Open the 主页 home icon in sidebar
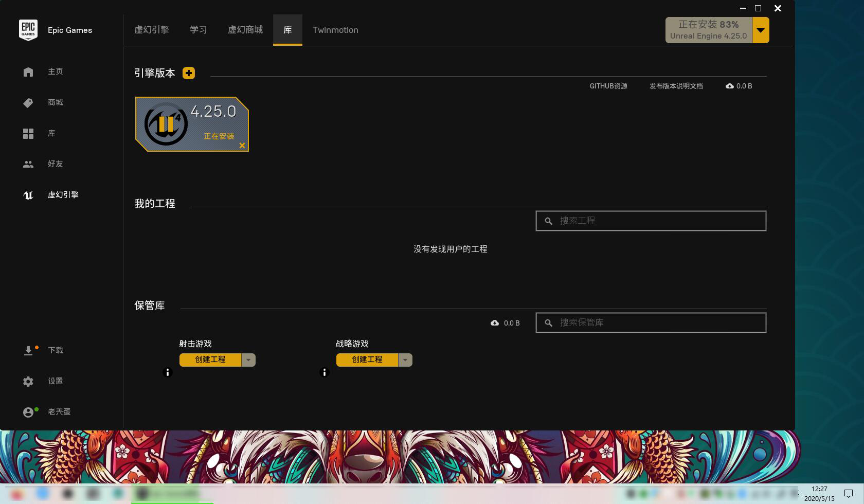864x504 pixels. click(x=28, y=71)
